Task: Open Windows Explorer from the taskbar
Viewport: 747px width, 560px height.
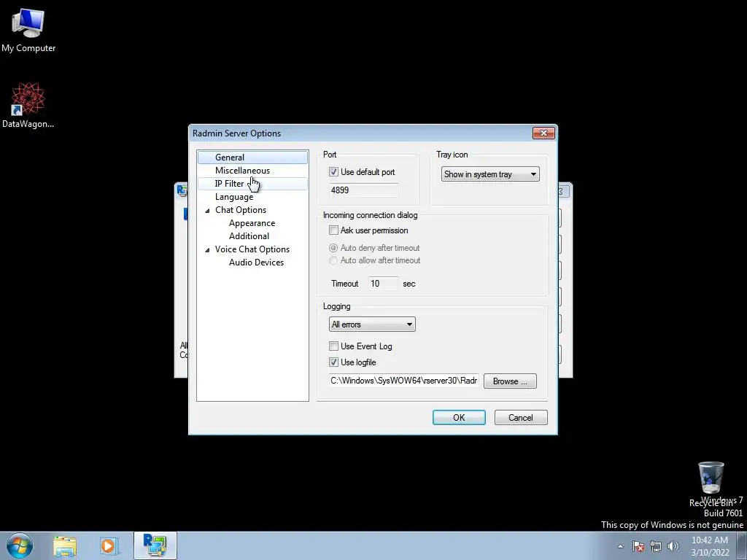Action: [x=65, y=546]
